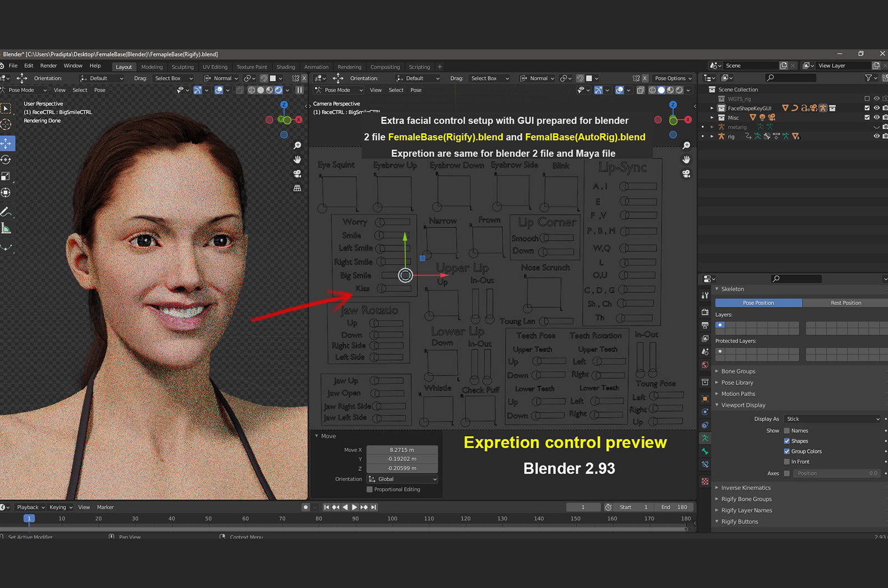This screenshot has height=588, width=888.
Task: Open the Display As Stick dropdown
Action: coord(833,419)
